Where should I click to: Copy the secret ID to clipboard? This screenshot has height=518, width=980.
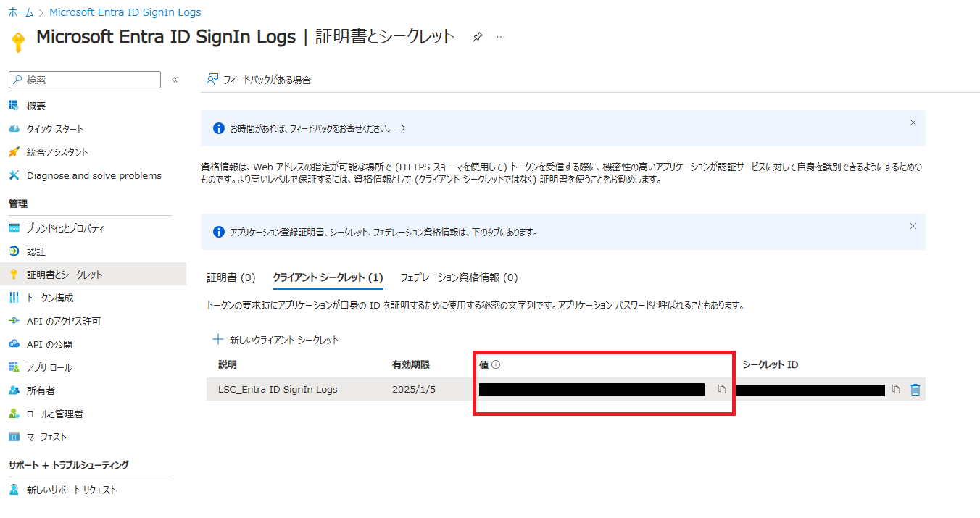(896, 390)
